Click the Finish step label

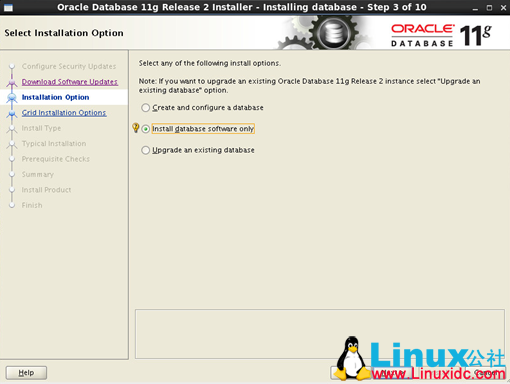pos(32,205)
